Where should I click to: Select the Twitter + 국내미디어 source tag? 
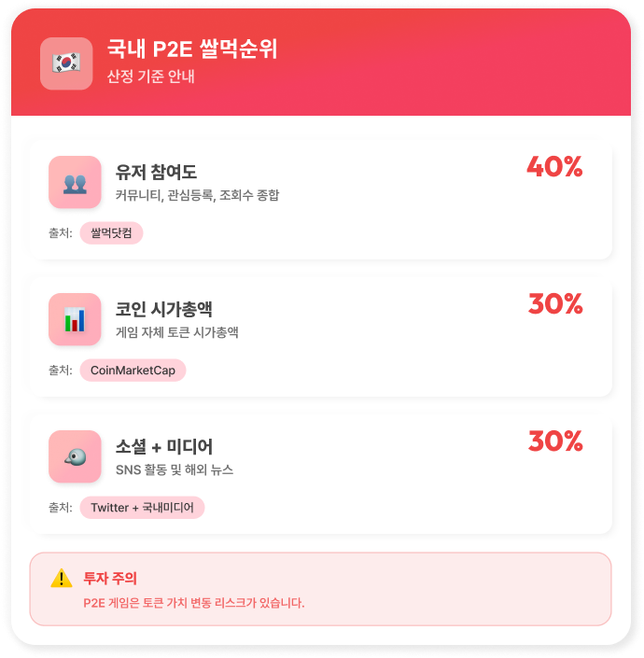coord(142,508)
